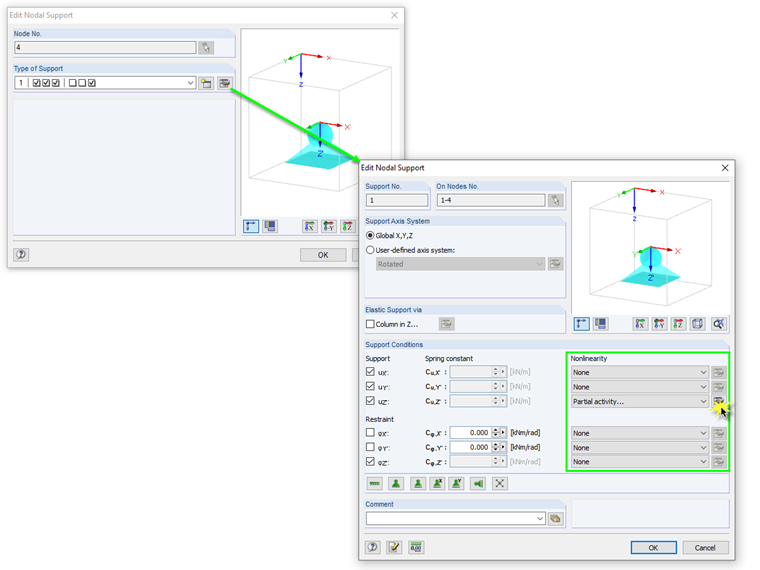View in Y direction in front dialog preview
Screen dimensions: 760x570
click(x=659, y=324)
